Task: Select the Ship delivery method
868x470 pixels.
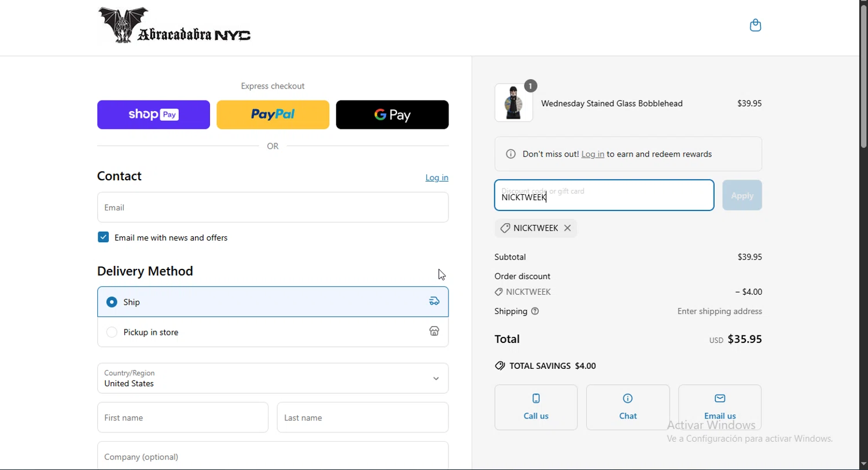Action: [x=273, y=302]
